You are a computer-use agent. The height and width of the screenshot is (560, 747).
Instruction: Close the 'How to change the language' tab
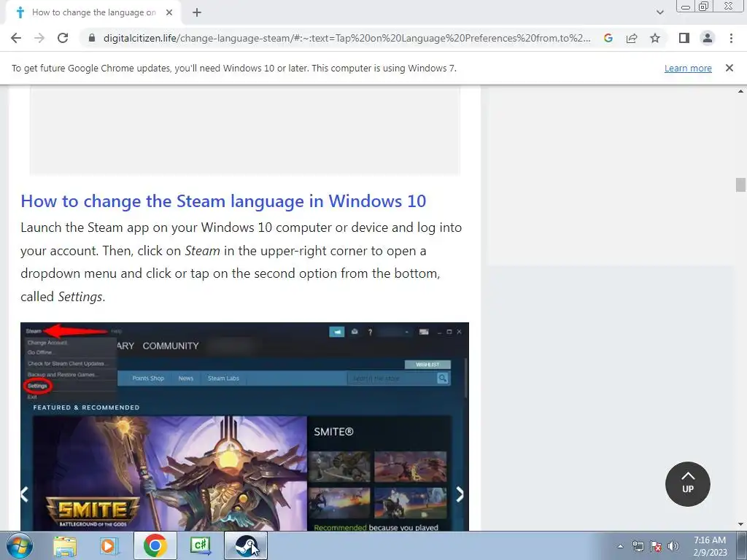tap(169, 13)
